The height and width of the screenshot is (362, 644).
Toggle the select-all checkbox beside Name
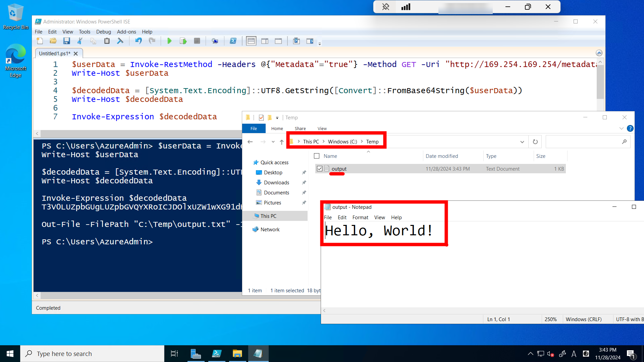[x=317, y=156]
